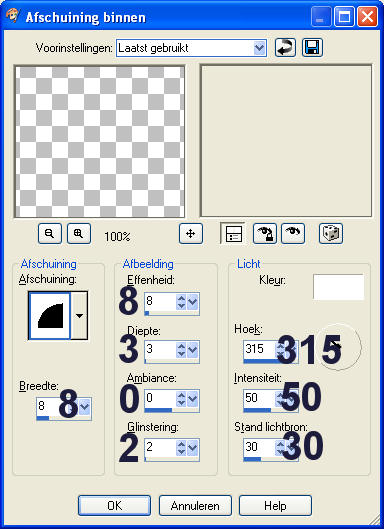The width and height of the screenshot is (384, 529).
Task: Click into the Diepte value field
Action: coord(160,350)
